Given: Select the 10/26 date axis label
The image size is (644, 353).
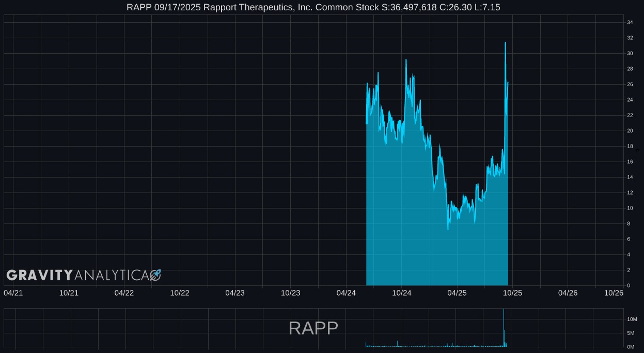Looking at the screenshot, I should pos(614,293).
